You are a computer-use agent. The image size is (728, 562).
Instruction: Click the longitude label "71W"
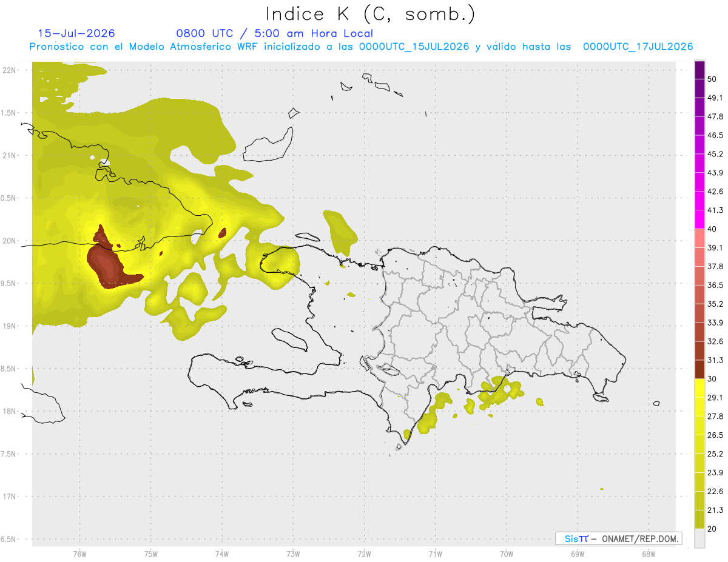tap(435, 554)
